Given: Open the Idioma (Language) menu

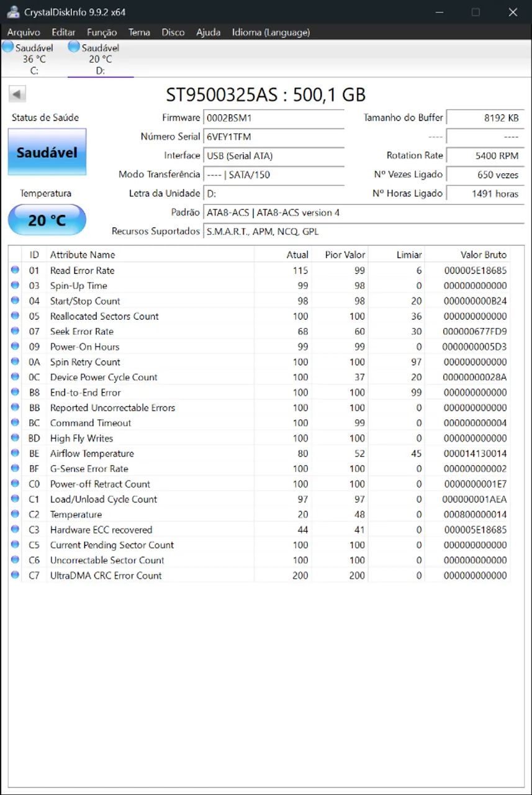Looking at the screenshot, I should tap(271, 32).
